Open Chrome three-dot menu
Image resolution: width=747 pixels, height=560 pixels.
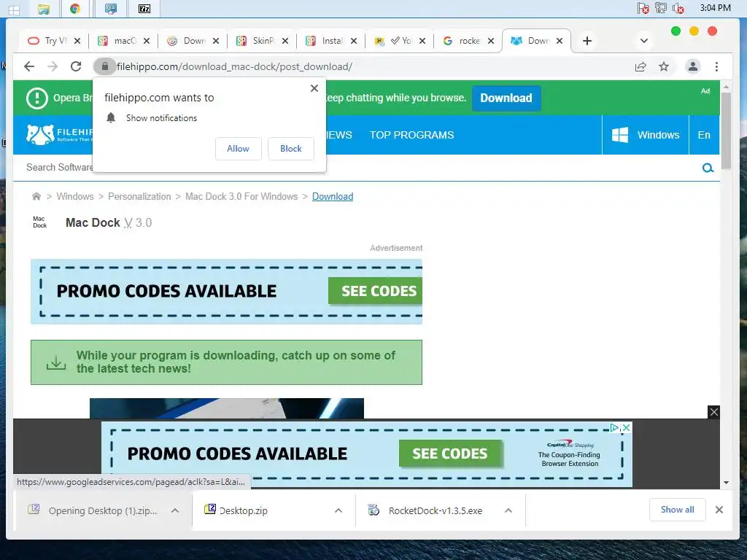[716, 66]
